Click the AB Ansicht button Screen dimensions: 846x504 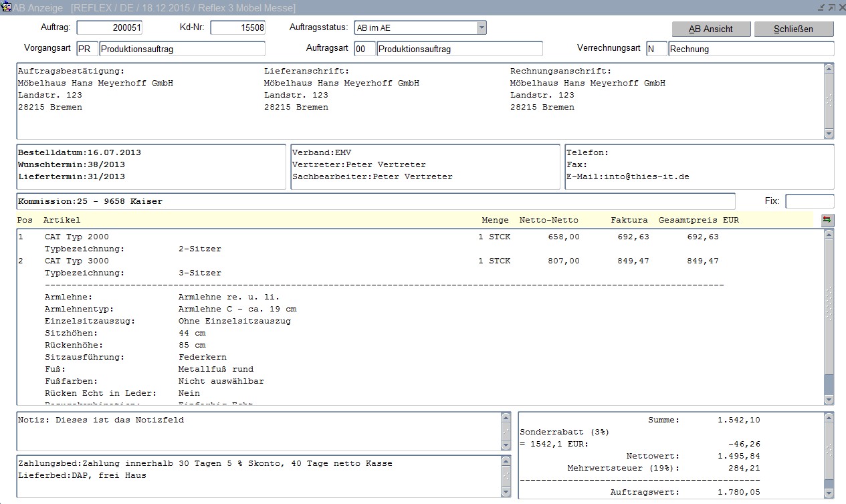(711, 29)
